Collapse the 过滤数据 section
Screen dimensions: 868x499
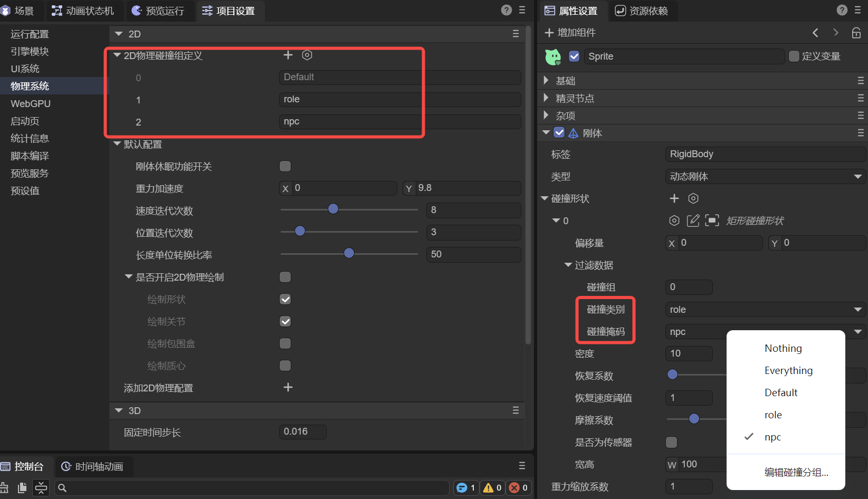coord(568,265)
